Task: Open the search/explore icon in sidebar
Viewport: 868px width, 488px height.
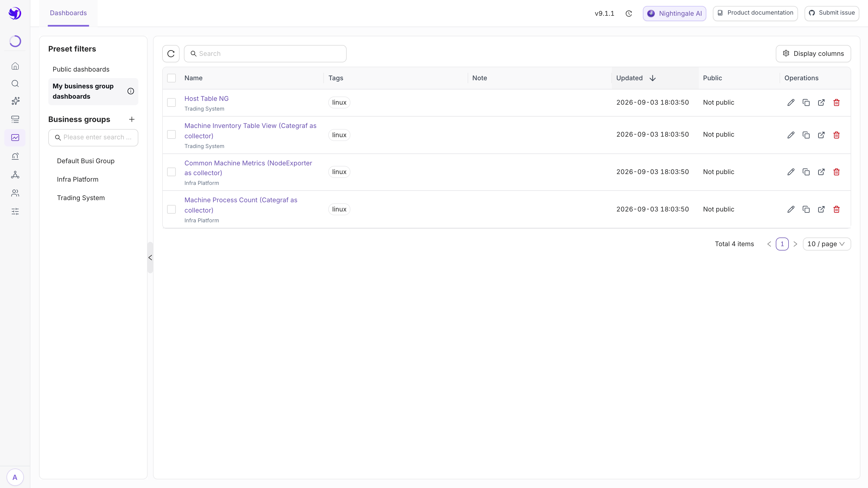Action: pos(15,84)
